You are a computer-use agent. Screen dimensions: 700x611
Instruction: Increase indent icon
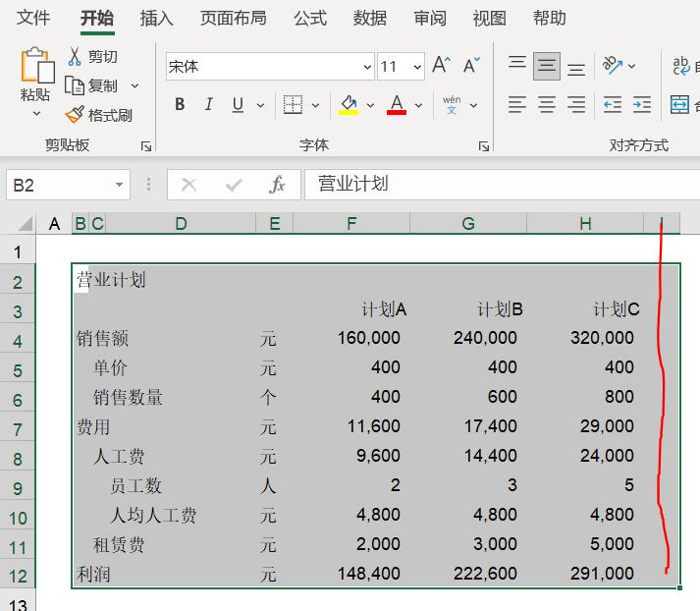coord(641,105)
